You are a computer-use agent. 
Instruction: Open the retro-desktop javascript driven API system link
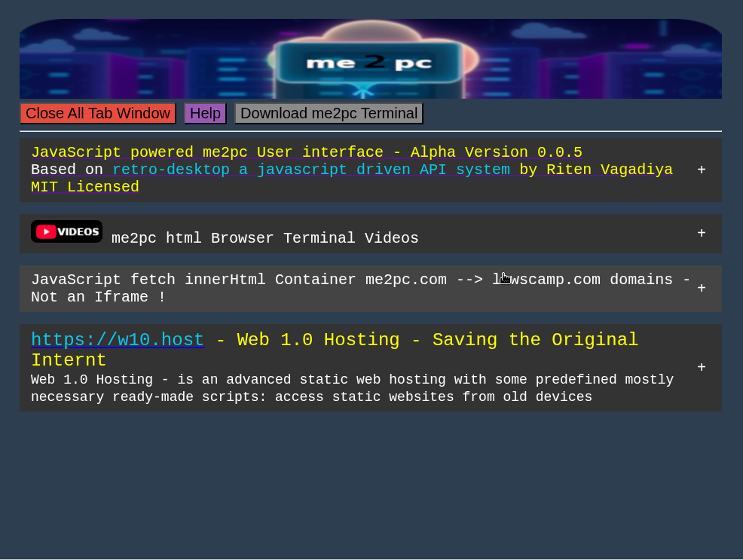click(x=311, y=170)
